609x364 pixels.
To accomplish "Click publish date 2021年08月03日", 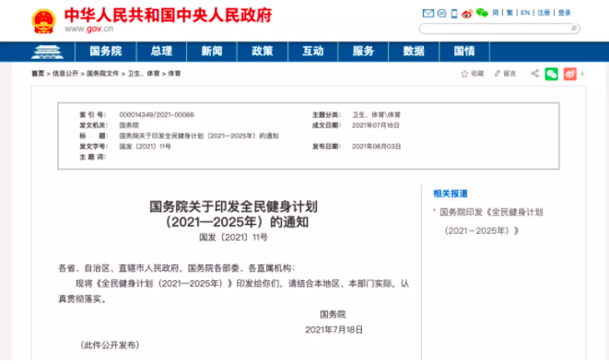I will pos(376,147).
